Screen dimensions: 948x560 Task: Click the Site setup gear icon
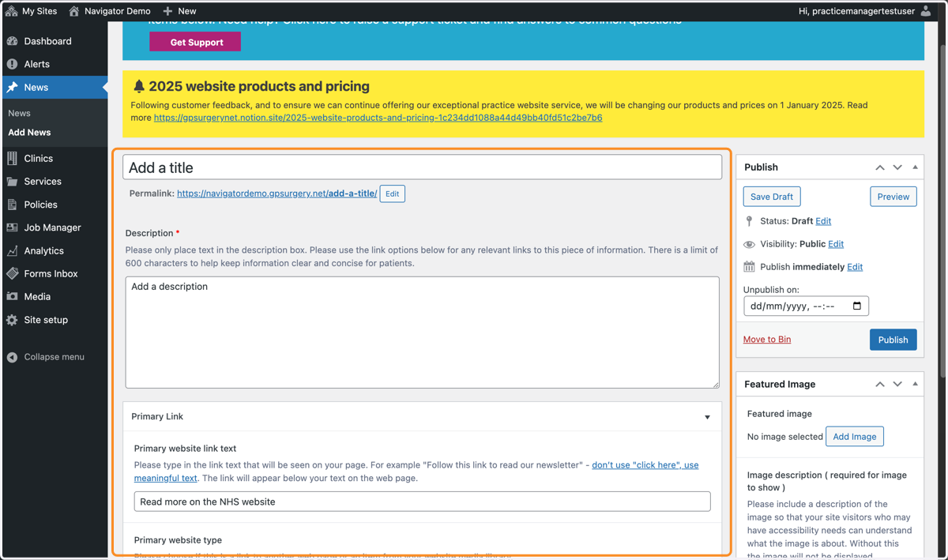click(12, 320)
